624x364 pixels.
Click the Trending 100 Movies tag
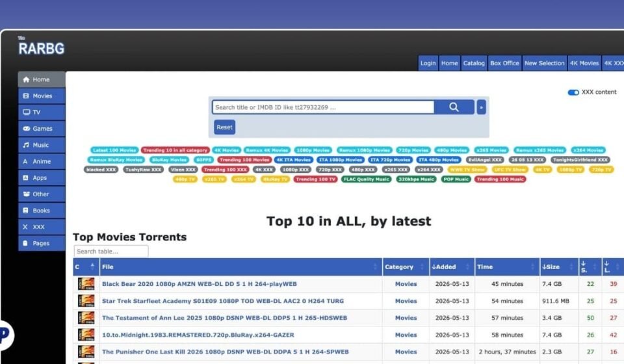coord(244,159)
